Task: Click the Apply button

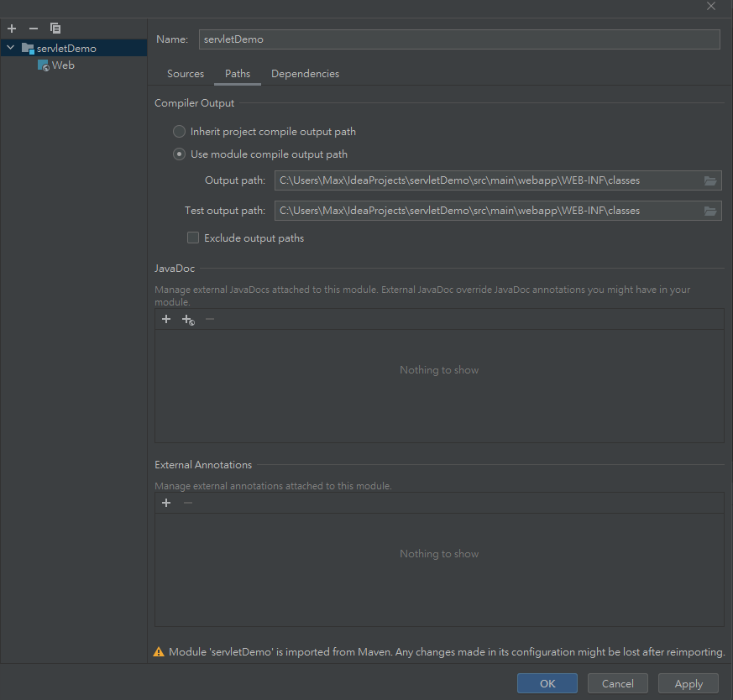Action: tap(688, 683)
